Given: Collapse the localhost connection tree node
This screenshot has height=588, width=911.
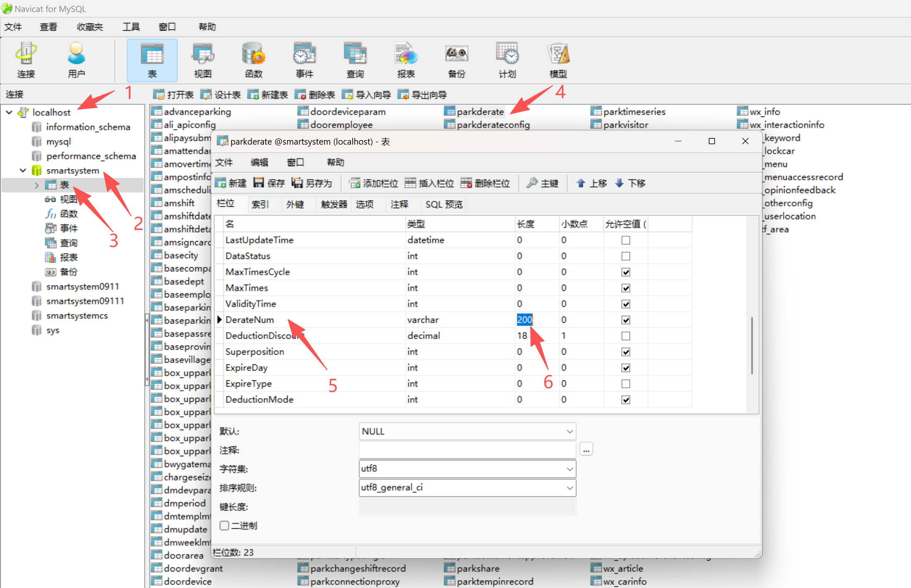Looking at the screenshot, I should click(x=9, y=112).
